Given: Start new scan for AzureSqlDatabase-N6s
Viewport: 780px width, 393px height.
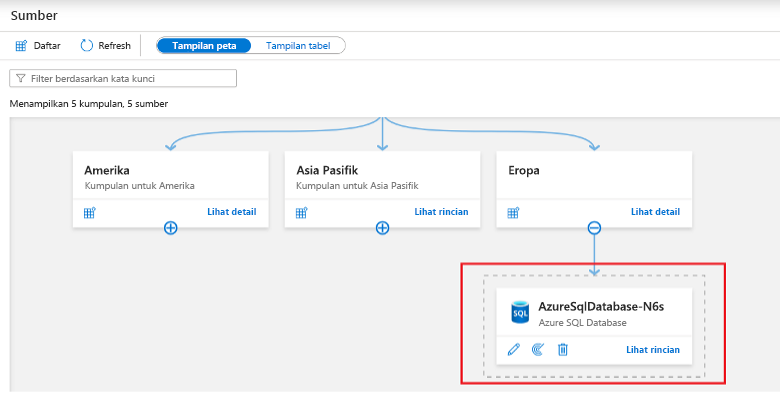Looking at the screenshot, I should tap(538, 350).
